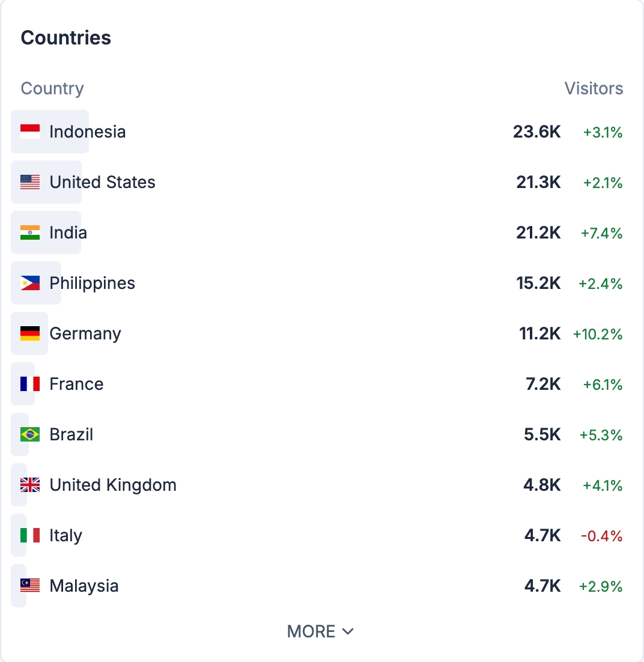Click the Countries panel title

tap(66, 37)
